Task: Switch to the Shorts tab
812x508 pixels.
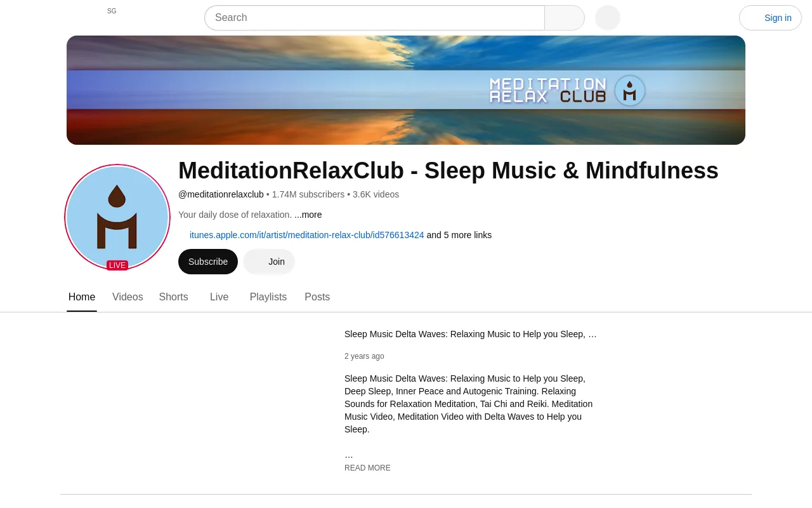Action: (x=173, y=297)
